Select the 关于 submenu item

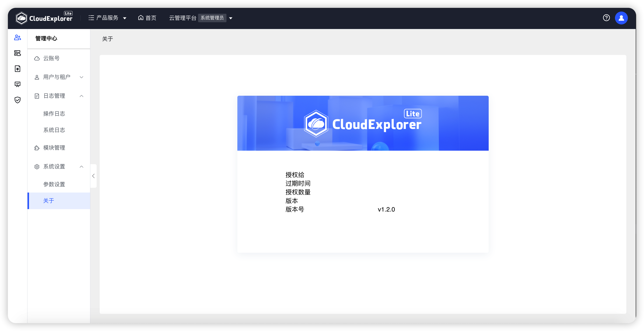[59, 201]
